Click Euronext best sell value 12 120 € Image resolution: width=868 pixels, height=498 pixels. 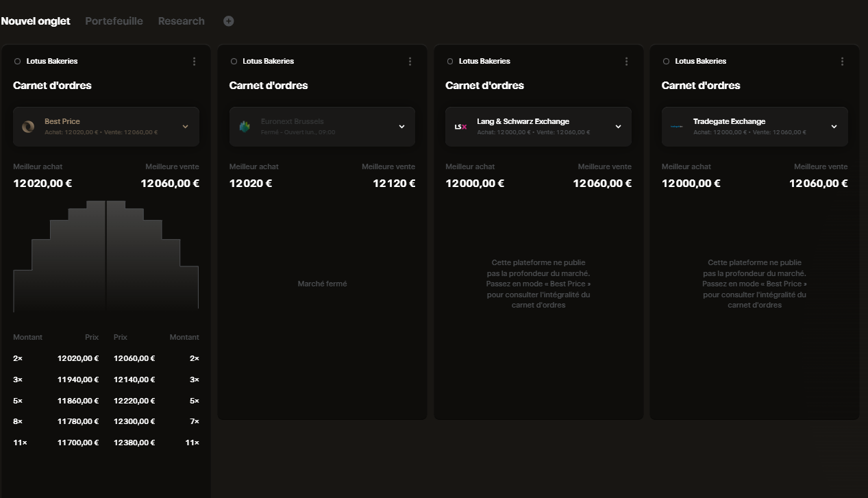[394, 184]
